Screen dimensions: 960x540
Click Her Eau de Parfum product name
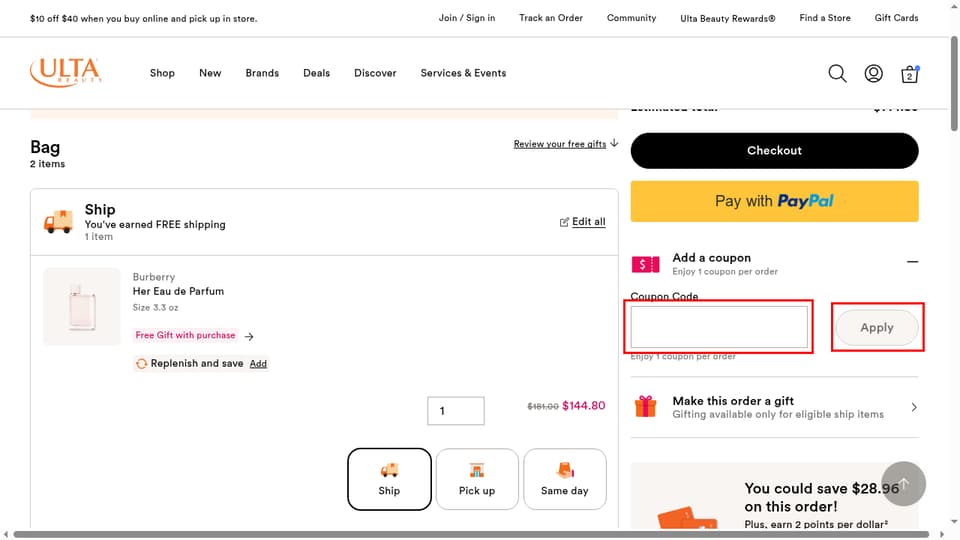[x=178, y=291]
